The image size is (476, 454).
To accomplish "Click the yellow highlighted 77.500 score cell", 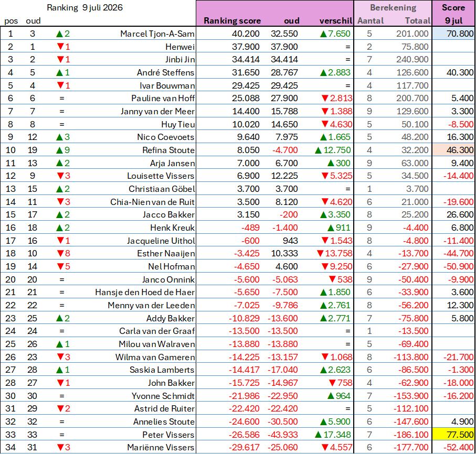I will 453,435.
